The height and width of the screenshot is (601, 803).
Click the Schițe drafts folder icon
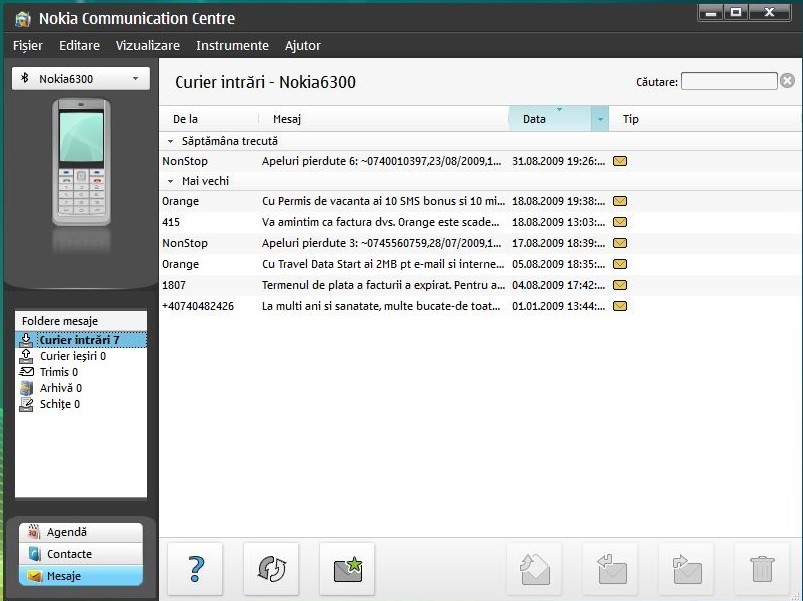26,404
